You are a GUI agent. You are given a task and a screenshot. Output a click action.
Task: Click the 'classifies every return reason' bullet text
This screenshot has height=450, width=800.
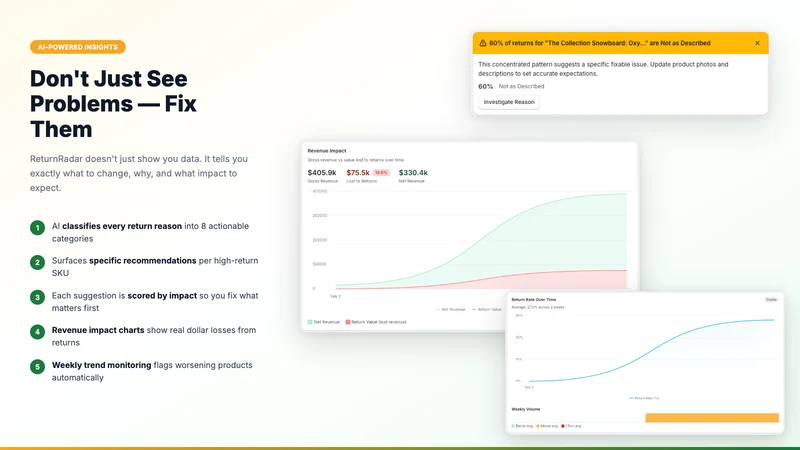[x=122, y=226]
